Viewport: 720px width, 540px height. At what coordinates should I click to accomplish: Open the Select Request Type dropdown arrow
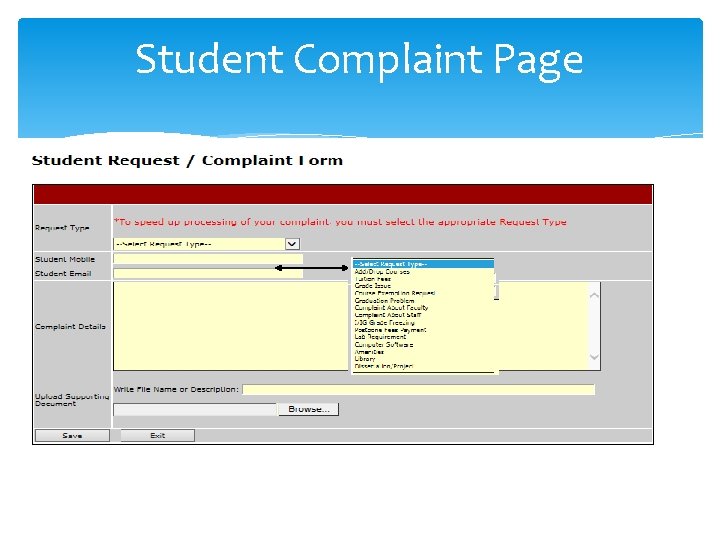pyautogui.click(x=292, y=244)
